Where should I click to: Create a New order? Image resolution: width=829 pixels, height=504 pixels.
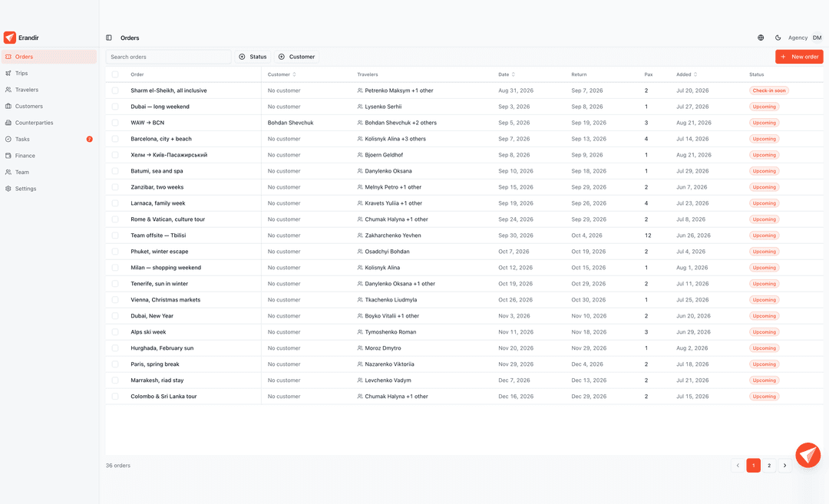coord(799,57)
